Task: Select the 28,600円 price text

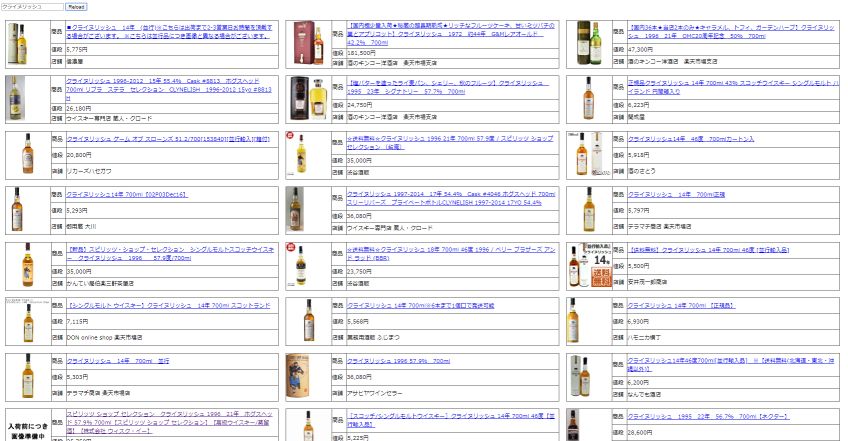Action: pyautogui.click(x=640, y=433)
